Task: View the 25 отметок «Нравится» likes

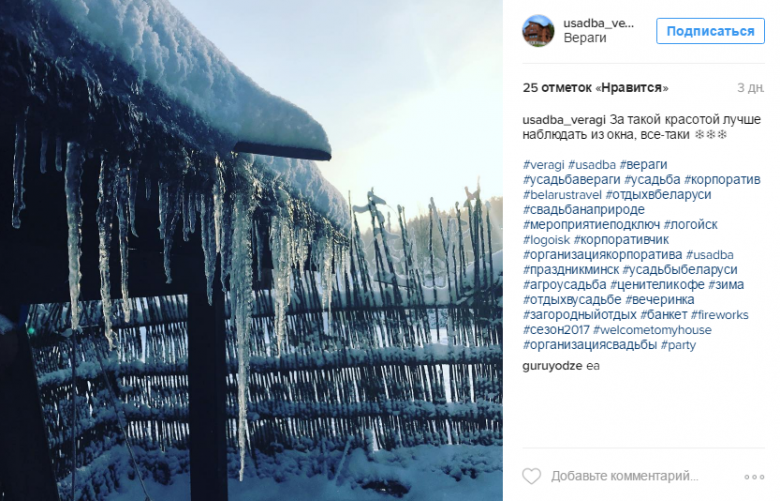Action: (x=595, y=88)
